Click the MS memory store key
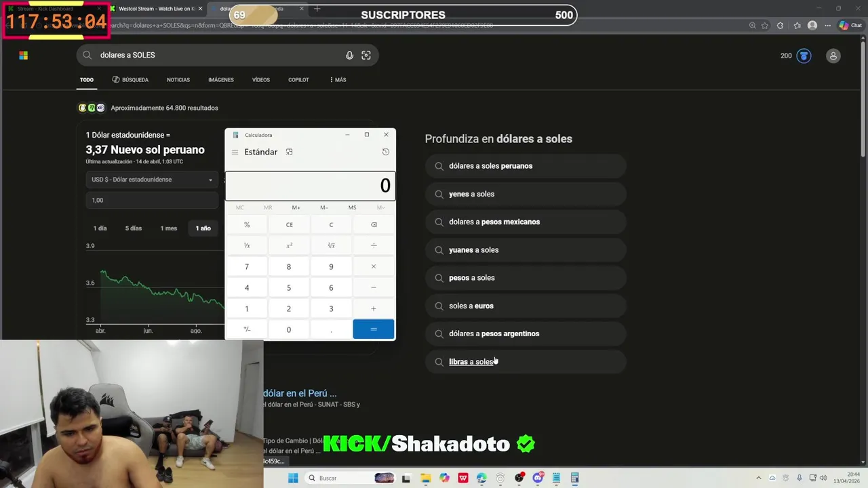868x488 pixels. pyautogui.click(x=352, y=207)
